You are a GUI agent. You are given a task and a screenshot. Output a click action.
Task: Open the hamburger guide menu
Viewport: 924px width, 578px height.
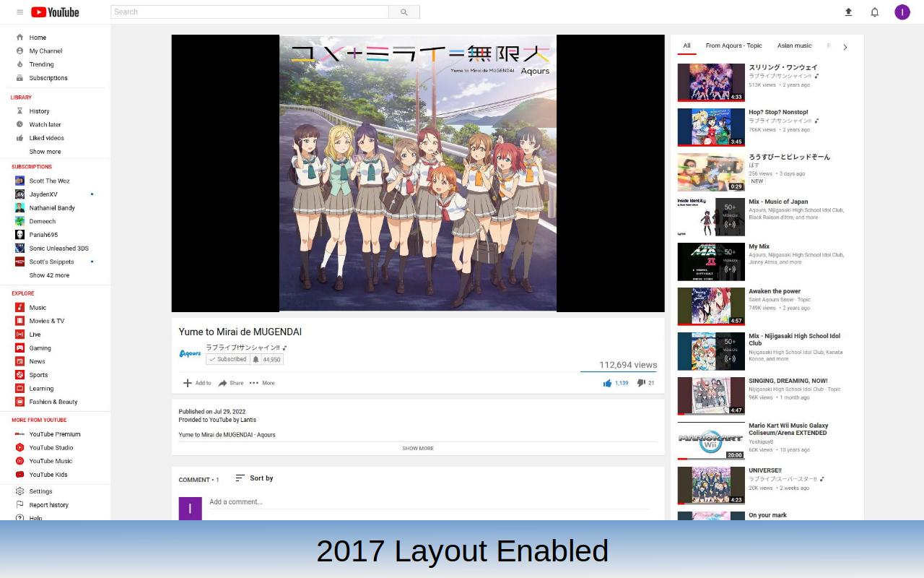19,12
